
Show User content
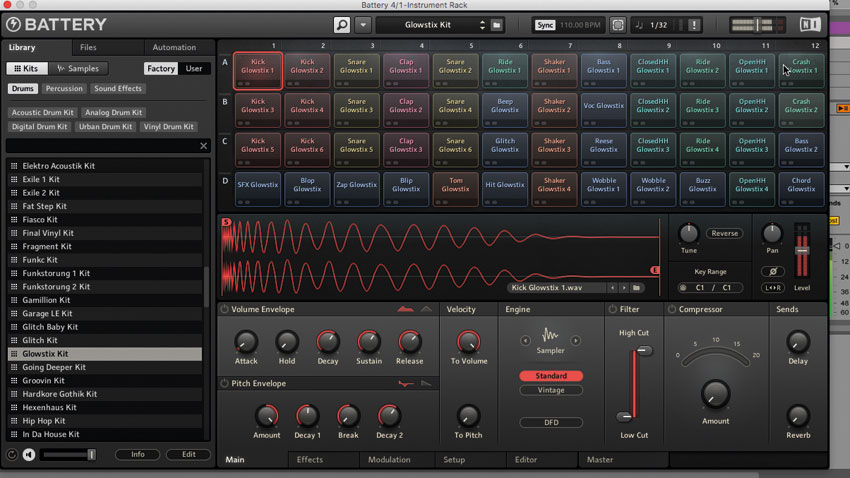point(194,68)
